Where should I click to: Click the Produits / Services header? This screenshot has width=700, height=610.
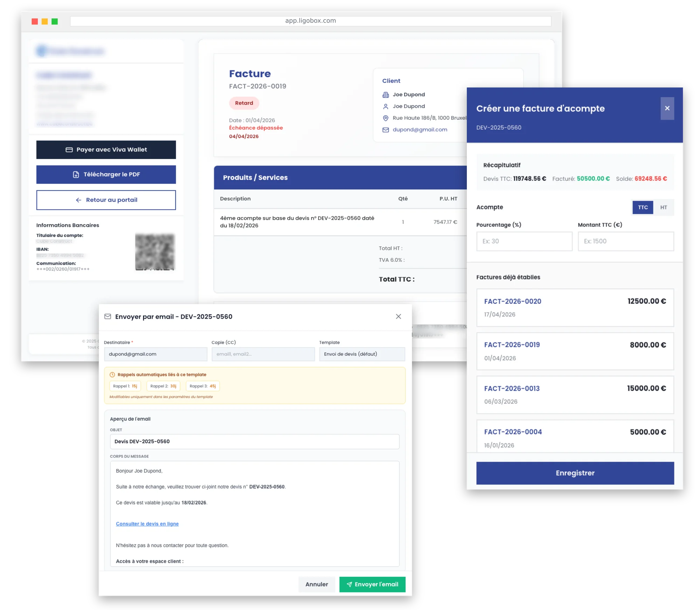[x=255, y=178]
